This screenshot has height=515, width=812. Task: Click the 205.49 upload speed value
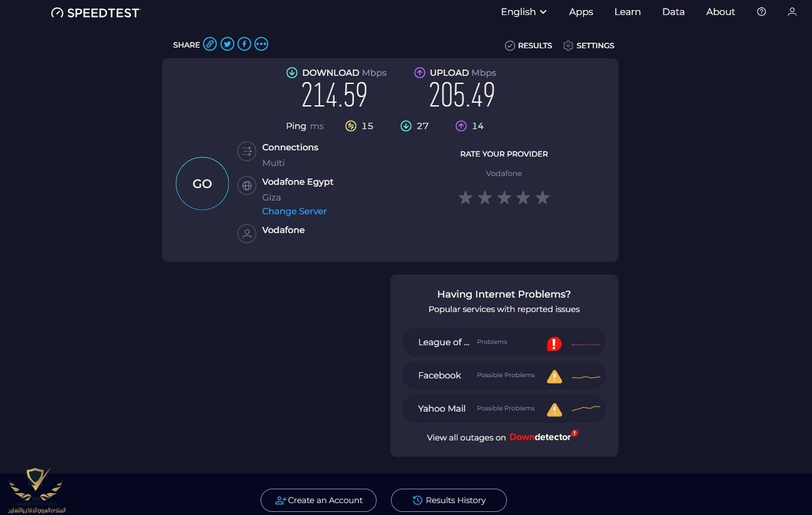coord(462,96)
